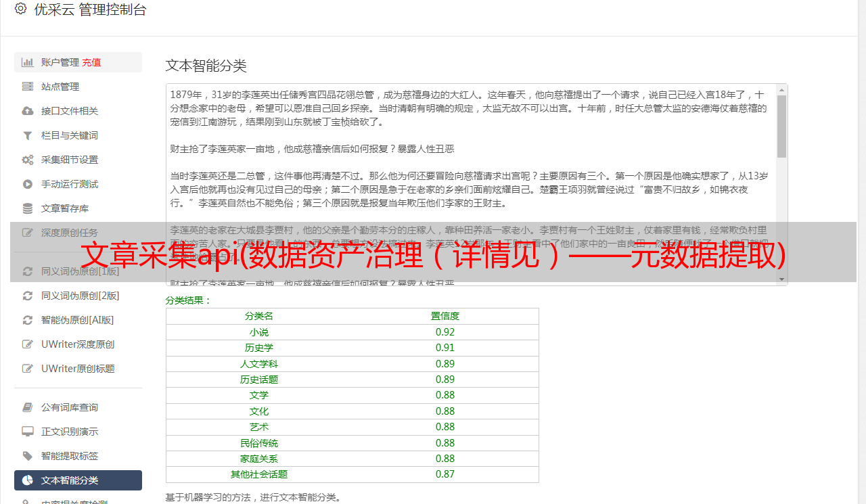The image size is (866, 504).
Task: Click the gear icon beside 优采云 管理控制台
Action: 20,9
